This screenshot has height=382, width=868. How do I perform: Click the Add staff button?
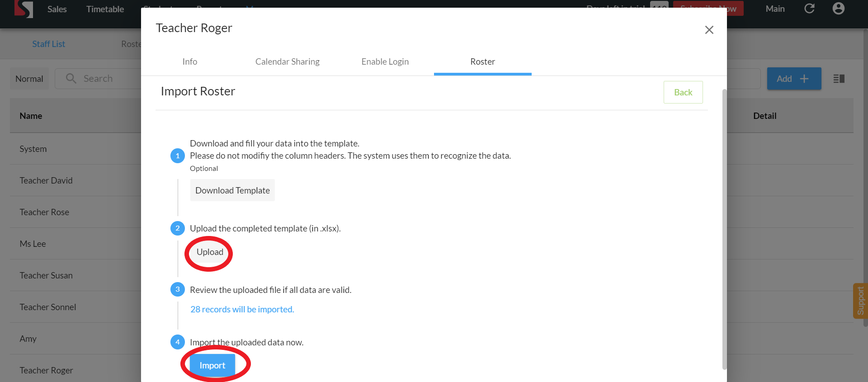pos(793,79)
